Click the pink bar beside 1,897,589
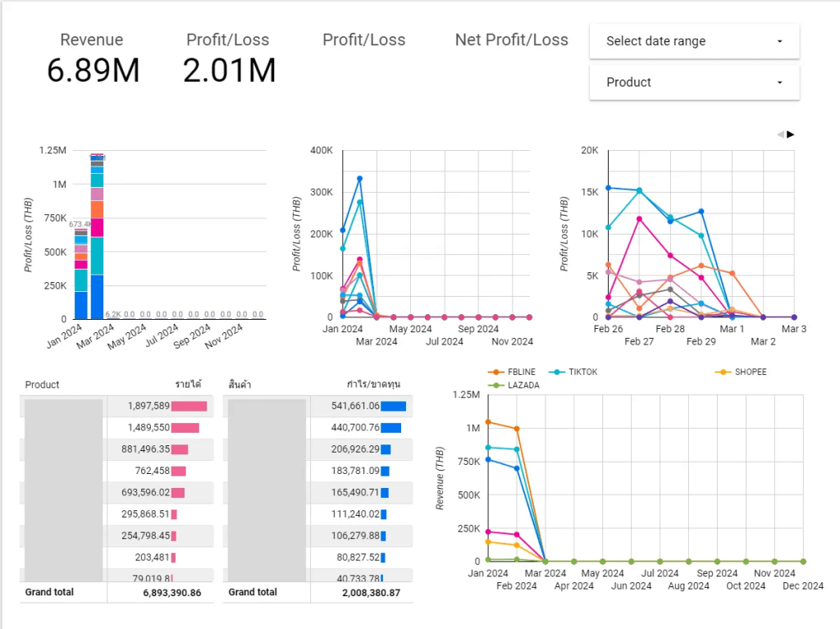 (x=189, y=406)
